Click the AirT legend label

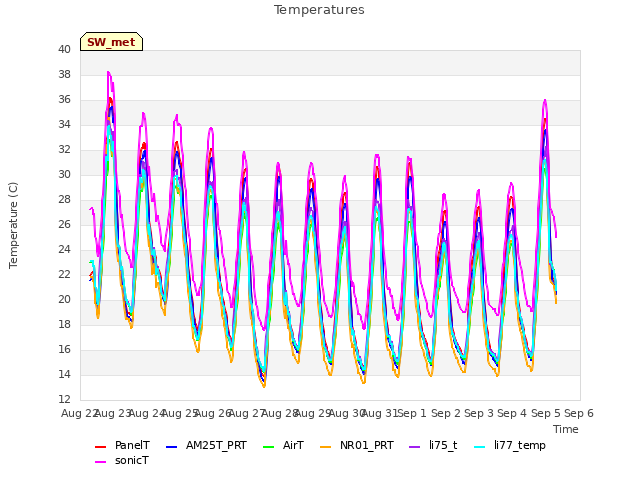point(293,445)
